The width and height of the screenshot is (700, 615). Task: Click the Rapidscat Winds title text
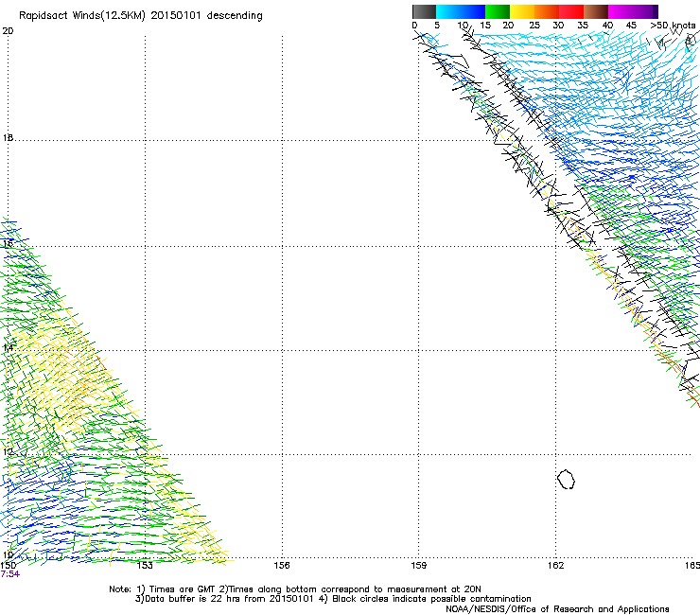(141, 16)
